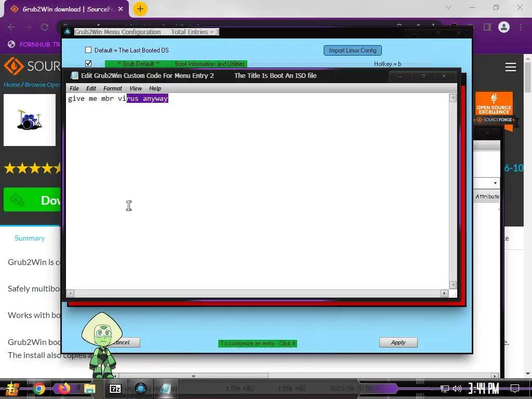Open the browser three-dot menu
This screenshot has height=399, width=532.
tap(521, 27)
